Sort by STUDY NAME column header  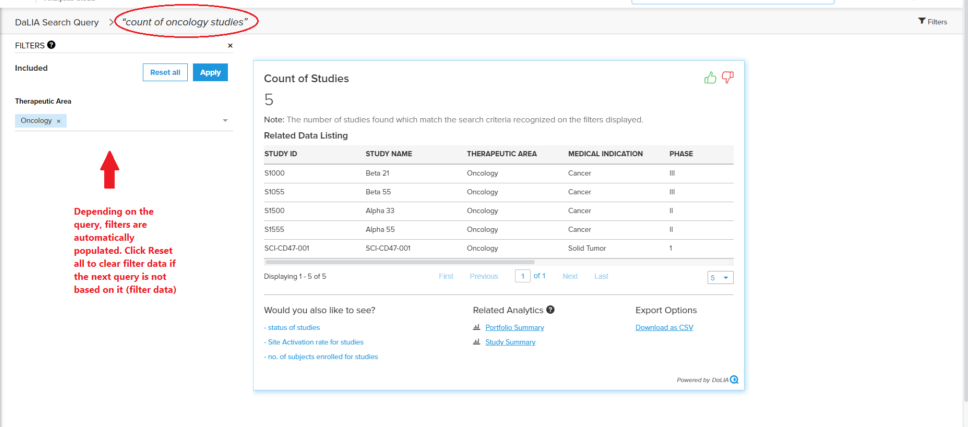point(388,154)
